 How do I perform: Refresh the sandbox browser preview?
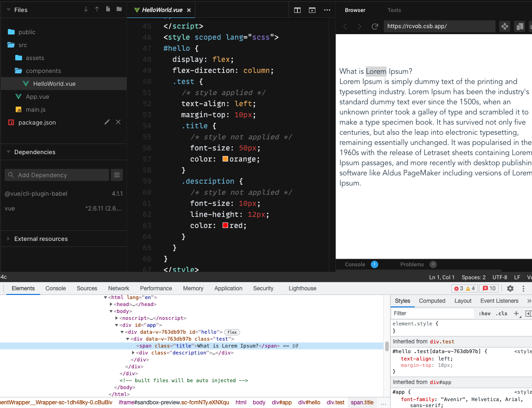[375, 26]
